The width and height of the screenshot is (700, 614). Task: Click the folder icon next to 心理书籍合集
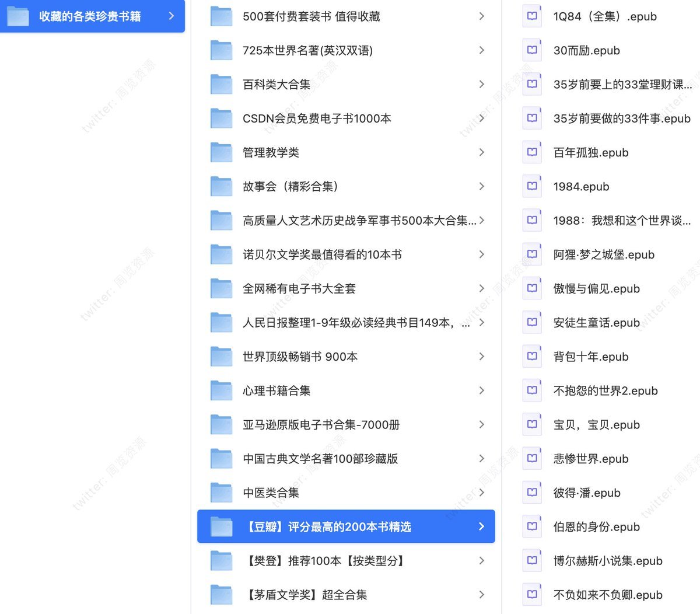pyautogui.click(x=221, y=390)
